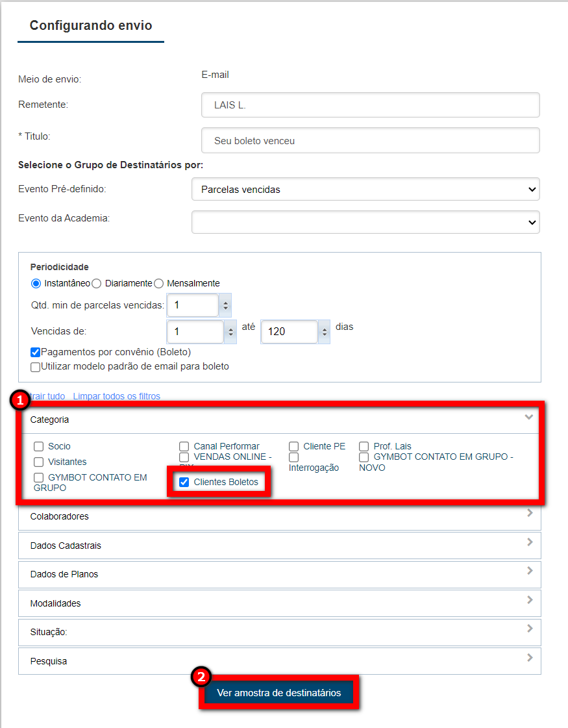
Task: Expand the Modalidades section arrow
Action: click(530, 600)
